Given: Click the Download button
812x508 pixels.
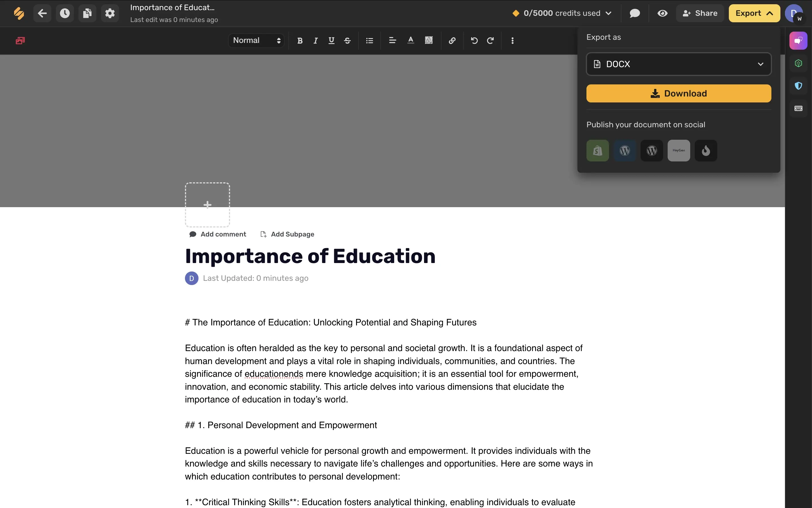Looking at the screenshot, I should [678, 93].
